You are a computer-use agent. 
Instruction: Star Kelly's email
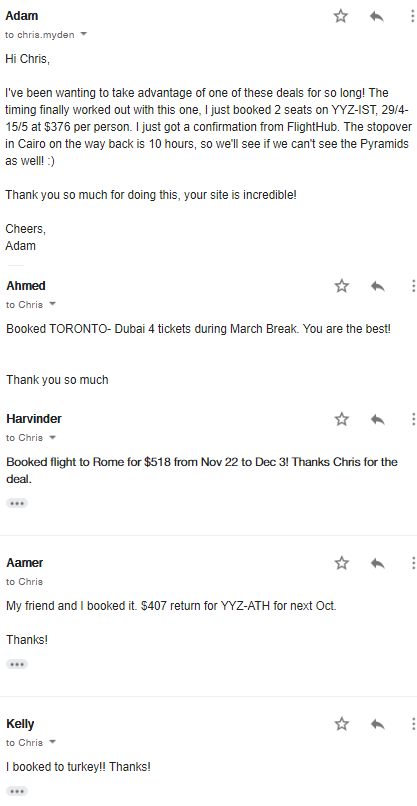point(341,724)
